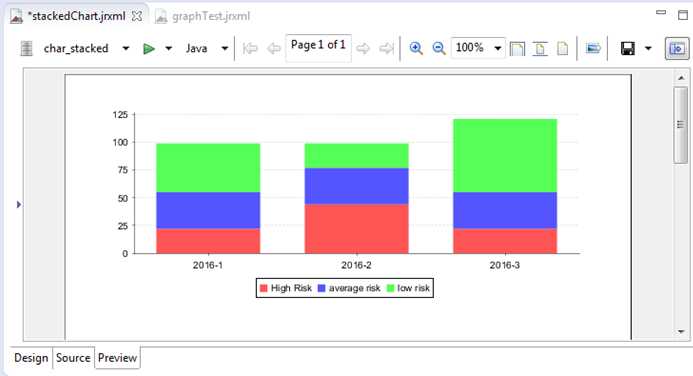Expand the left side panel arrow
Image resolution: width=693 pixels, height=376 pixels.
tap(19, 205)
